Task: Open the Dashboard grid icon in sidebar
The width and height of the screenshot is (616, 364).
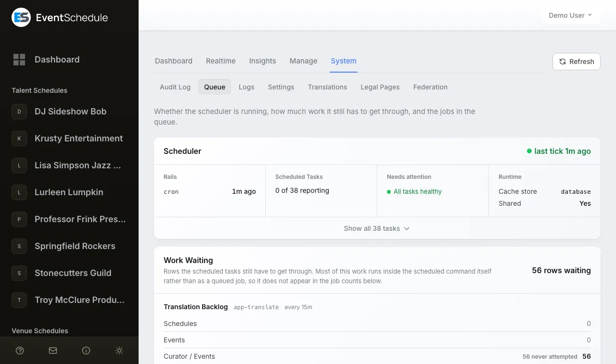Action: pyautogui.click(x=19, y=60)
